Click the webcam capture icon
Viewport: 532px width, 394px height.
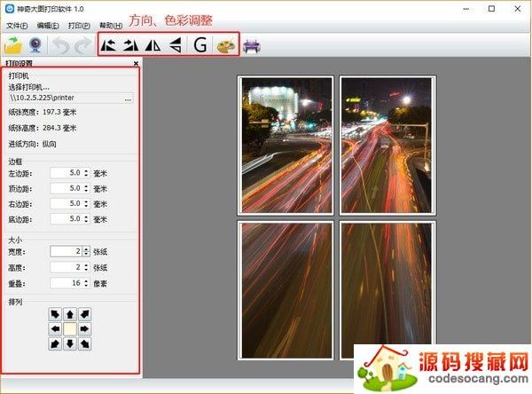coord(37,45)
